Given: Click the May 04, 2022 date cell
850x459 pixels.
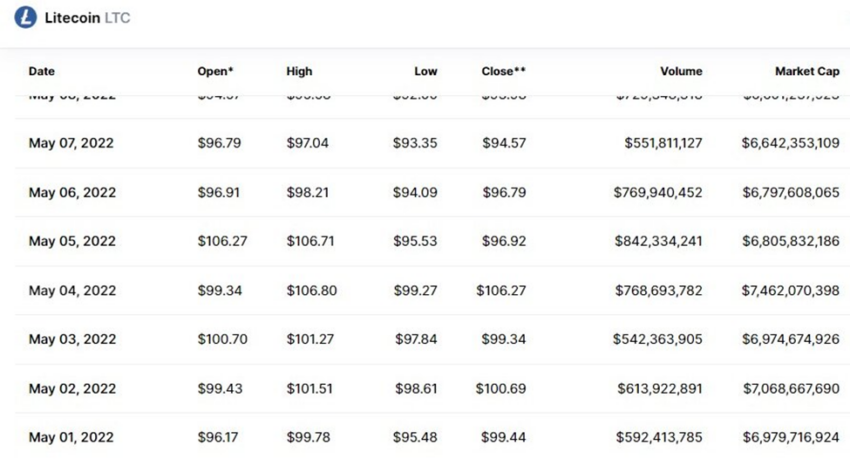Looking at the screenshot, I should click(72, 290).
